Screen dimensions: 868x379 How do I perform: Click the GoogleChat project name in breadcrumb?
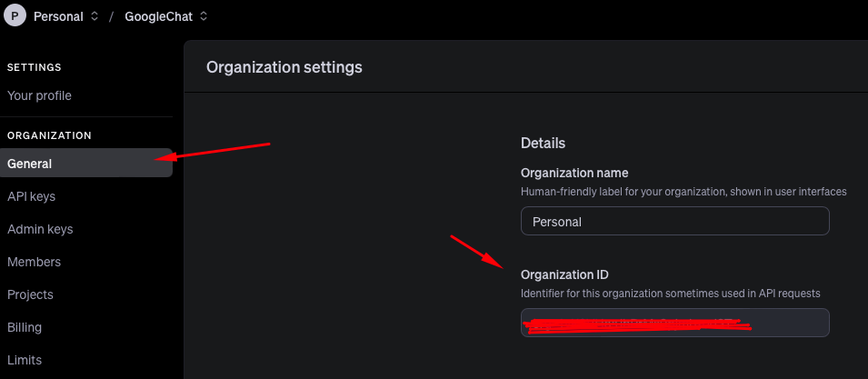158,16
